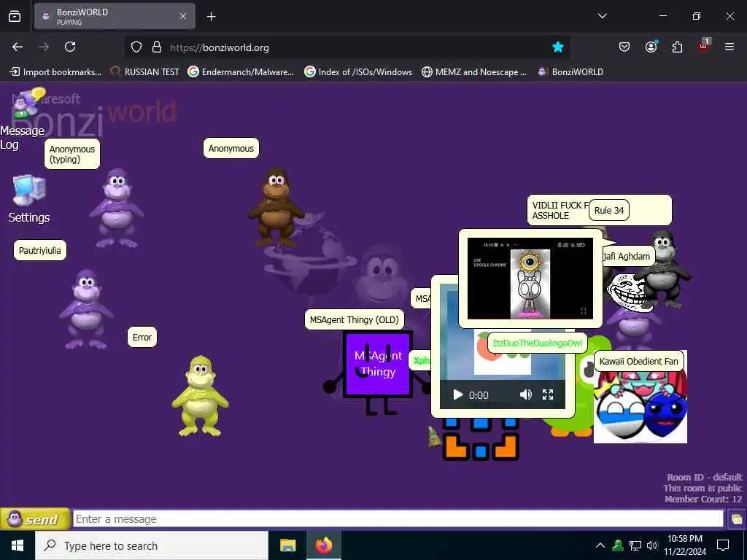747x560 pixels.
Task: Go back to previous page
Action: [18, 47]
